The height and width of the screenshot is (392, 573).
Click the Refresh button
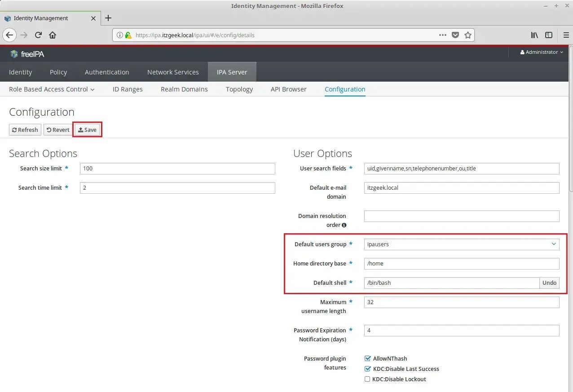coord(25,130)
